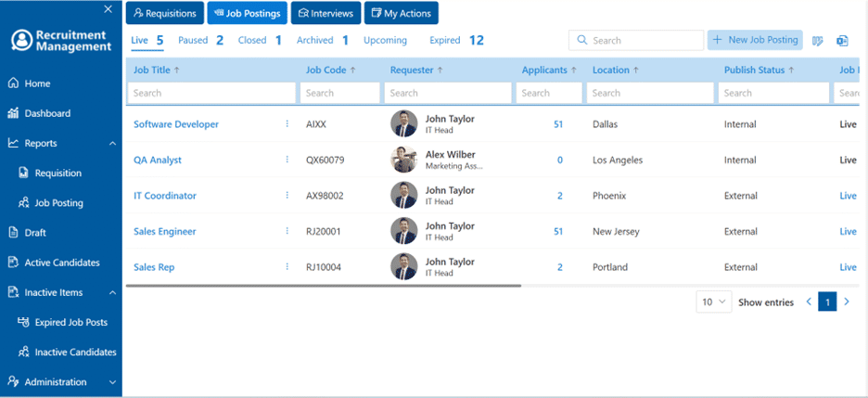Screen dimensions: 868x398
Task: Show Paused job postings
Action: pyautogui.click(x=200, y=41)
